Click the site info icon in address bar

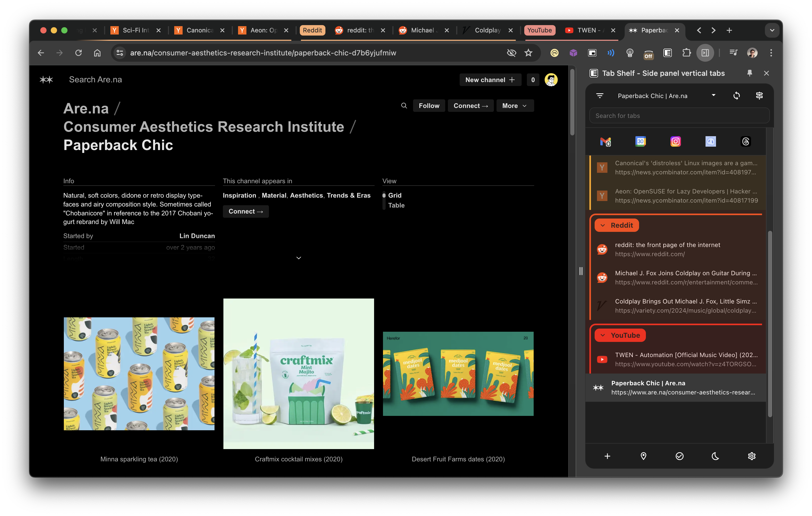pos(120,53)
